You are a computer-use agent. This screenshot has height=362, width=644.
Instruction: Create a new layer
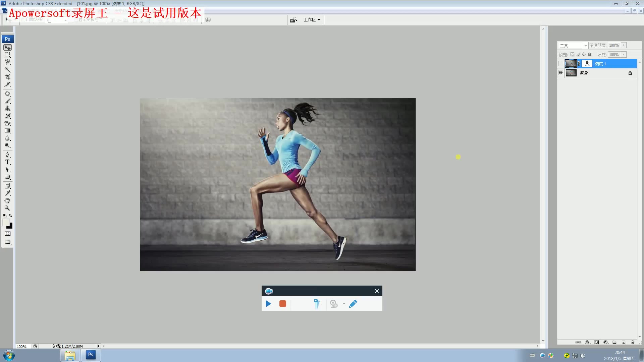tap(624, 342)
